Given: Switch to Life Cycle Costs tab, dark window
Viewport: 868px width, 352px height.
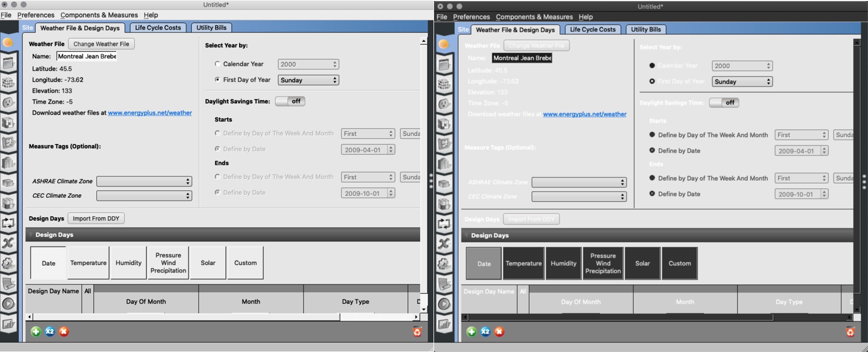Looking at the screenshot, I should (x=593, y=29).
